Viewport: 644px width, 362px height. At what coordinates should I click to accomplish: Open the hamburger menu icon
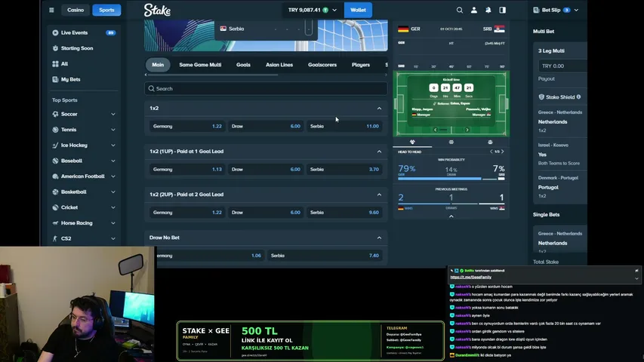pyautogui.click(x=51, y=10)
